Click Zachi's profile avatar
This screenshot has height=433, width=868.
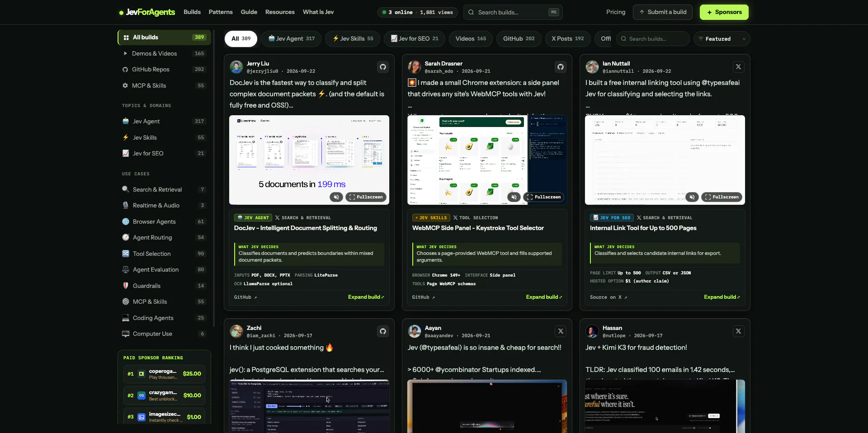click(236, 331)
